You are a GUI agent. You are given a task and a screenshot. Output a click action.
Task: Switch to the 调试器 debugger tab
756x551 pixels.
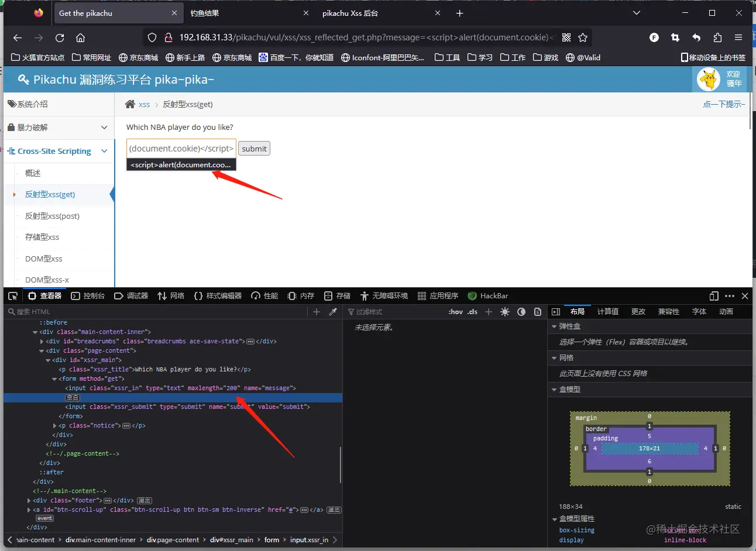(131, 296)
